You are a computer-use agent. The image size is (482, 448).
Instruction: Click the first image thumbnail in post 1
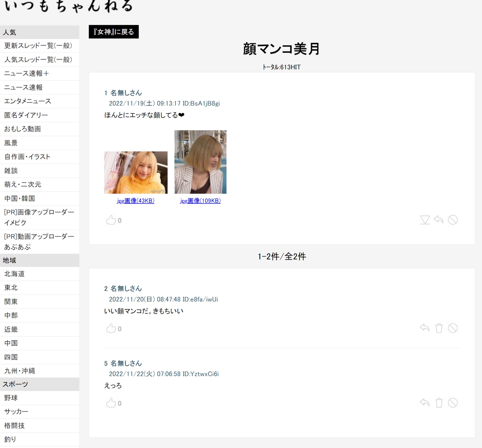pos(136,172)
